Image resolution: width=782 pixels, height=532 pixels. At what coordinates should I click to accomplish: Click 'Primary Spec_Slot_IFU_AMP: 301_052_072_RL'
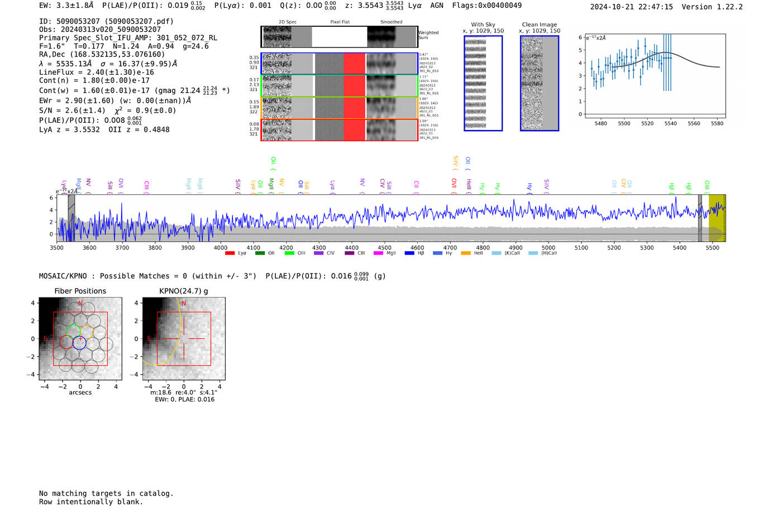click(128, 38)
